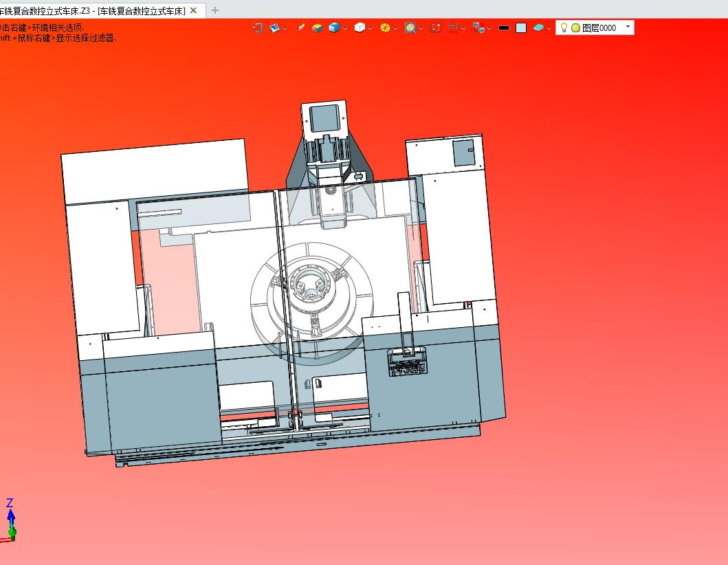The image size is (728, 565).
Task: Expand the white cube view dropdown arrow
Action: point(370,28)
